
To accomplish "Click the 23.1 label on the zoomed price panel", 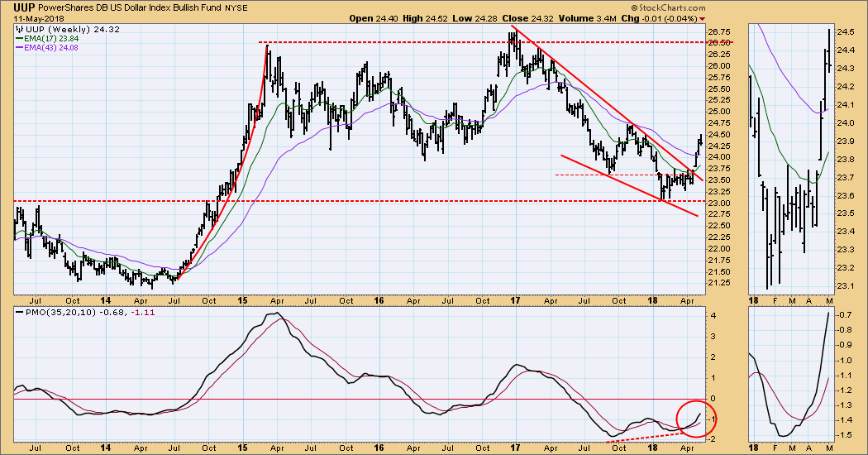I will [846, 286].
